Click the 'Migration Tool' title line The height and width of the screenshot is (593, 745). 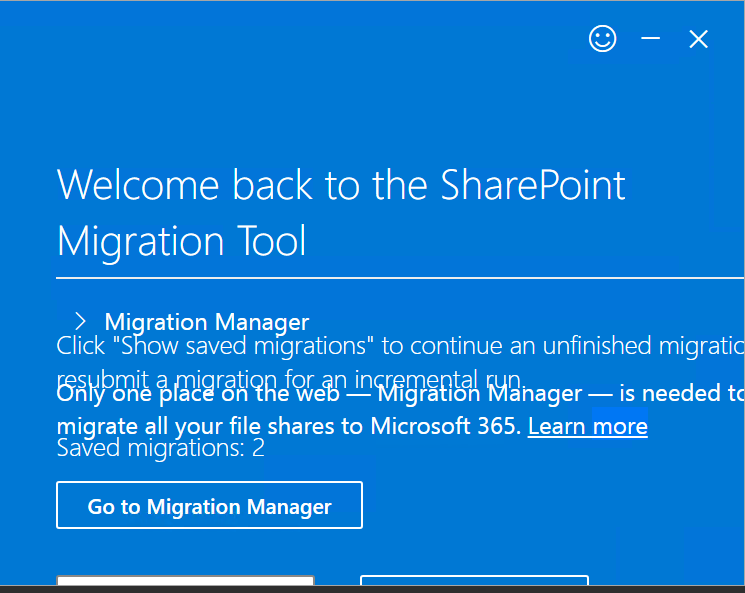pos(181,241)
